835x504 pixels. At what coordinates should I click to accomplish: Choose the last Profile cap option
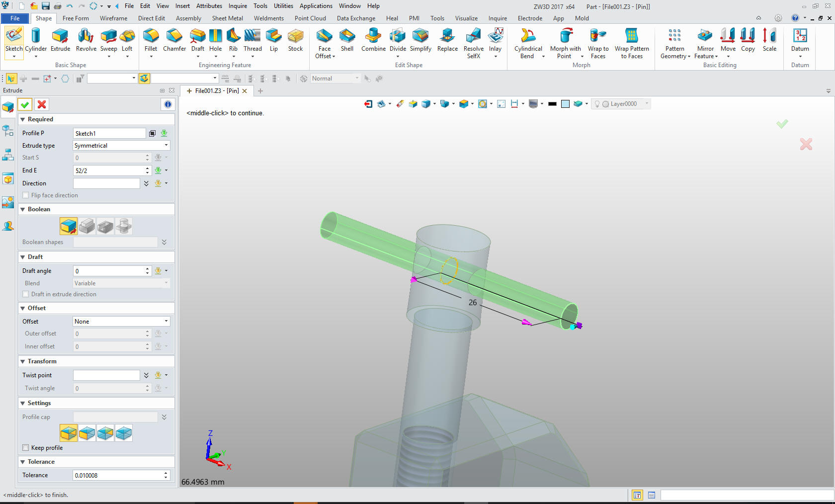coord(124,433)
